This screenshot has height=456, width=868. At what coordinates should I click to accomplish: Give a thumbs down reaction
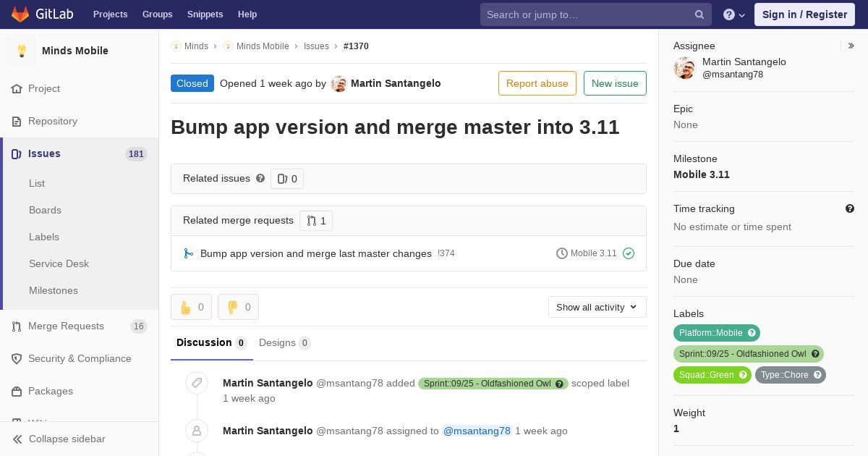[238, 307]
